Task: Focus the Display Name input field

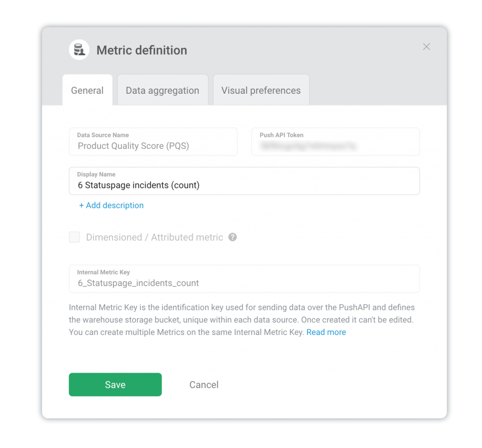Action: 244,181
